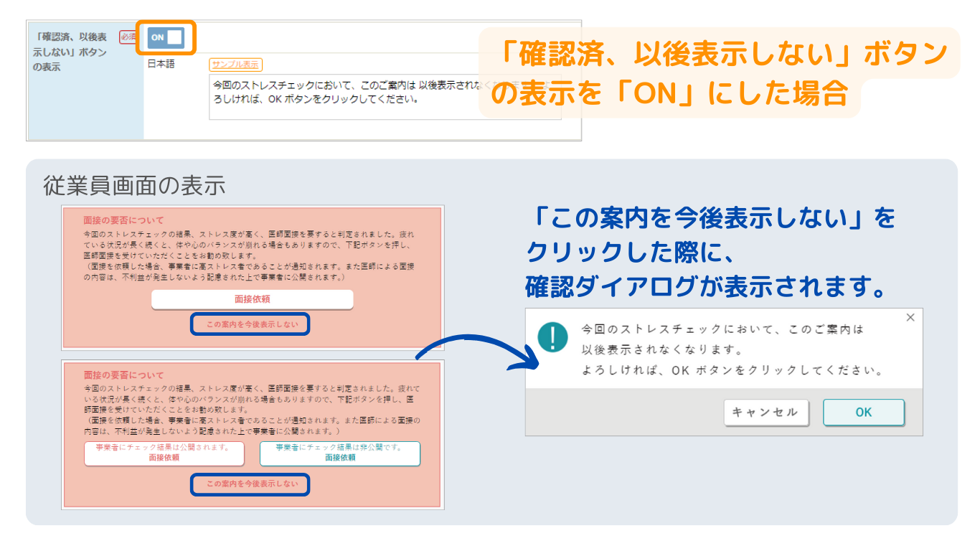Click the dialog message text about ストレスチェック

[725, 350]
